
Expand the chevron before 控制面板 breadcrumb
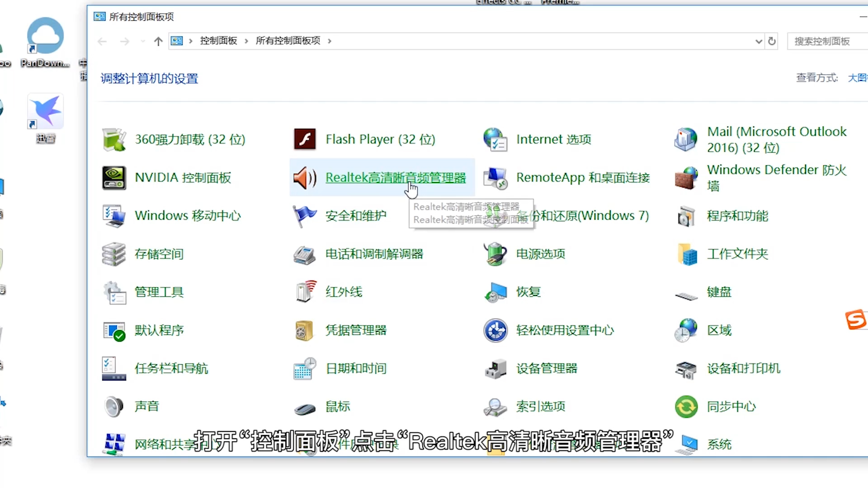pyautogui.click(x=191, y=41)
